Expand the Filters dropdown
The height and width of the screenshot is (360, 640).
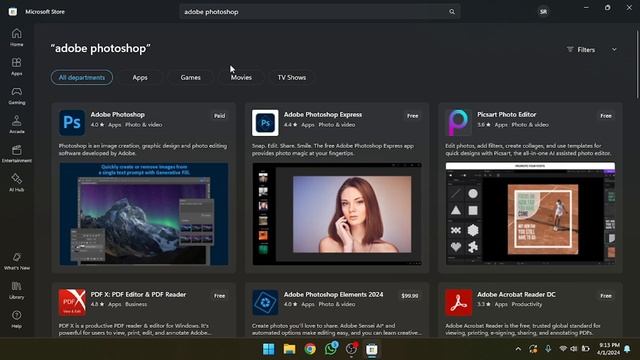[x=592, y=50]
